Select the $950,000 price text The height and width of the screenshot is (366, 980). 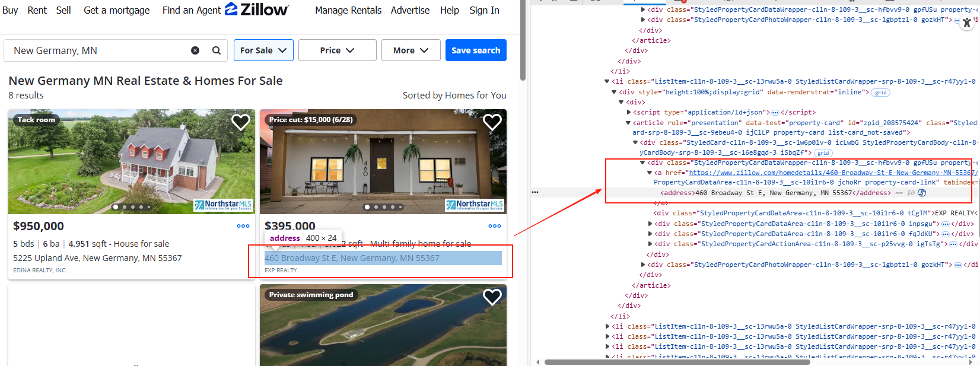click(39, 226)
